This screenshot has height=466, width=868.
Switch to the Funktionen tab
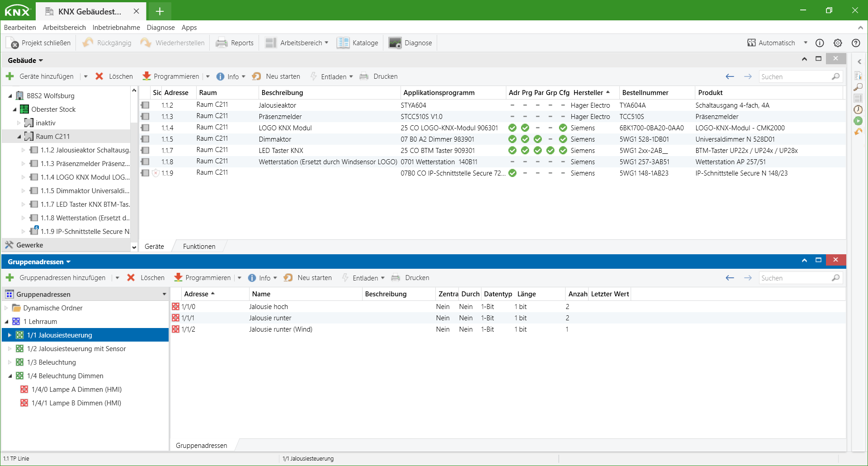pyautogui.click(x=199, y=247)
